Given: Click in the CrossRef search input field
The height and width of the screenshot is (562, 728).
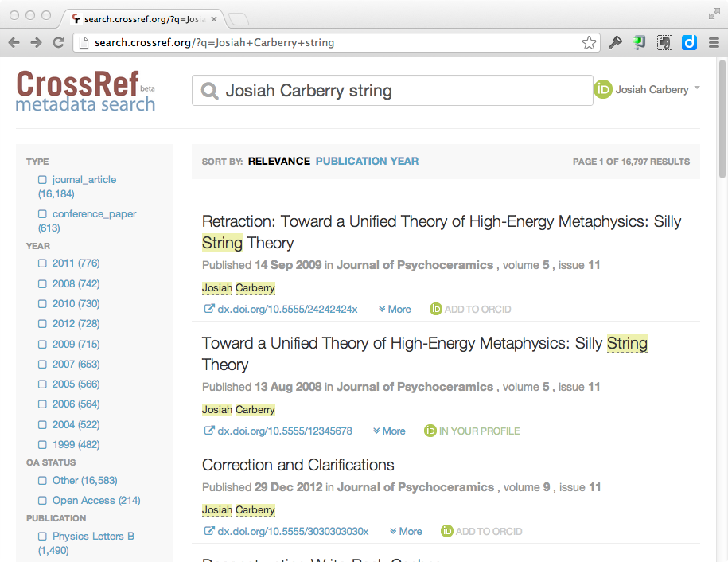Looking at the screenshot, I should (398, 91).
